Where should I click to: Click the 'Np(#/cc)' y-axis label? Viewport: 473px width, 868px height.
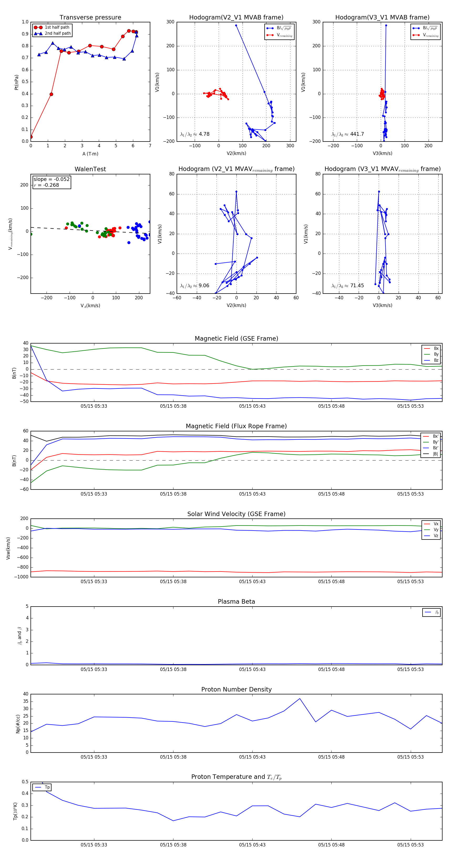coord(18,724)
